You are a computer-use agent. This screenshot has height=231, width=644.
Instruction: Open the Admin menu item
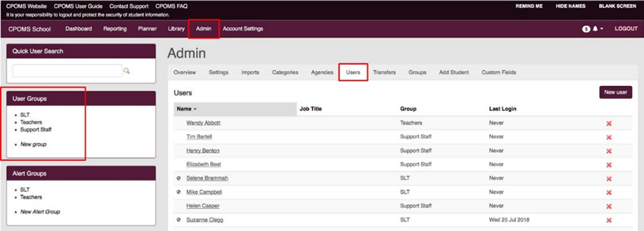(x=204, y=29)
